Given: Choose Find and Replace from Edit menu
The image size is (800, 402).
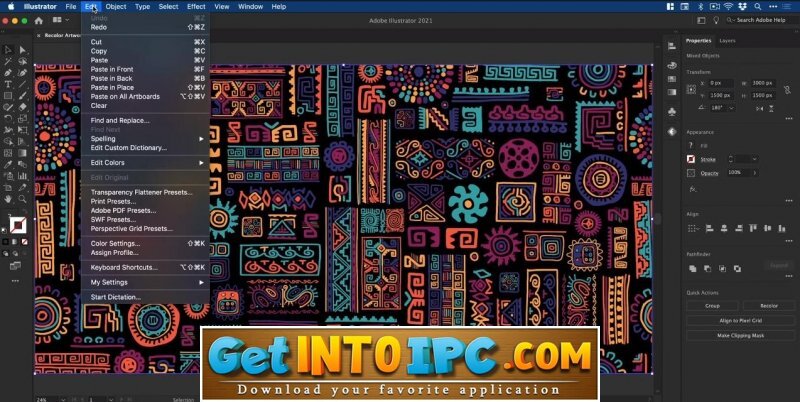Looking at the screenshot, I should coord(146,121).
